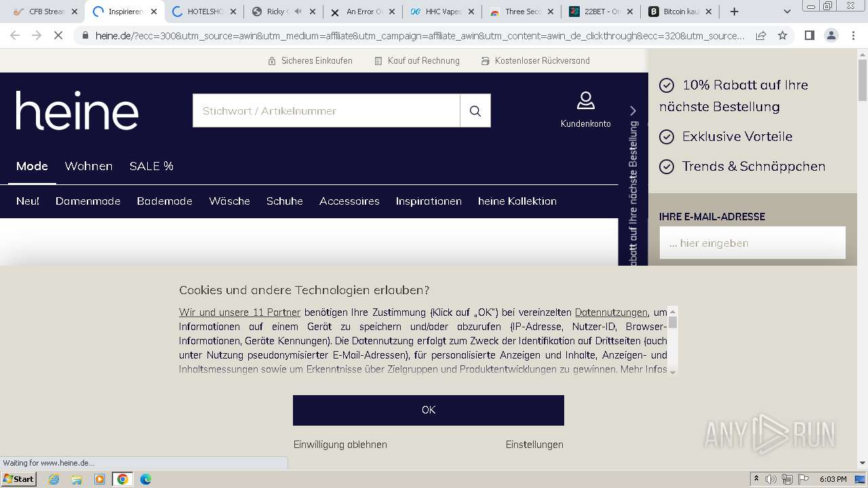This screenshot has height=488, width=868.
Task: Select the Wohnen main category
Action: tap(89, 166)
